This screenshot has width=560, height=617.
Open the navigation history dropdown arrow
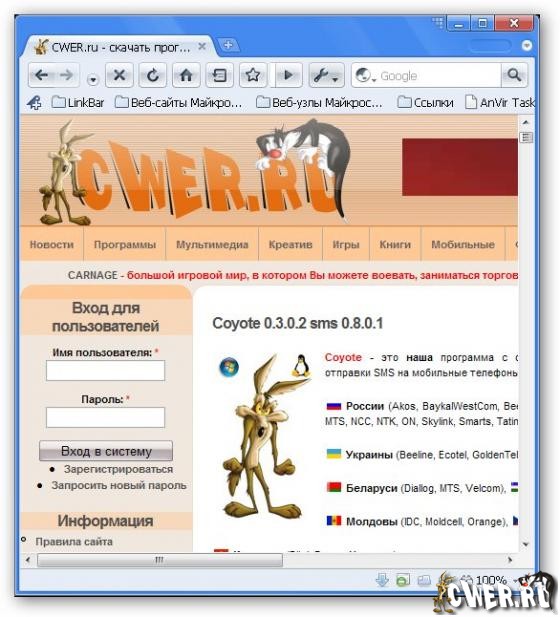coord(93,79)
